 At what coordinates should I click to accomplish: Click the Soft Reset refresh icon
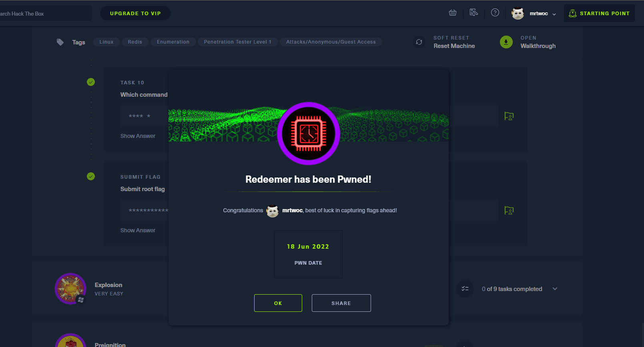pos(419,42)
